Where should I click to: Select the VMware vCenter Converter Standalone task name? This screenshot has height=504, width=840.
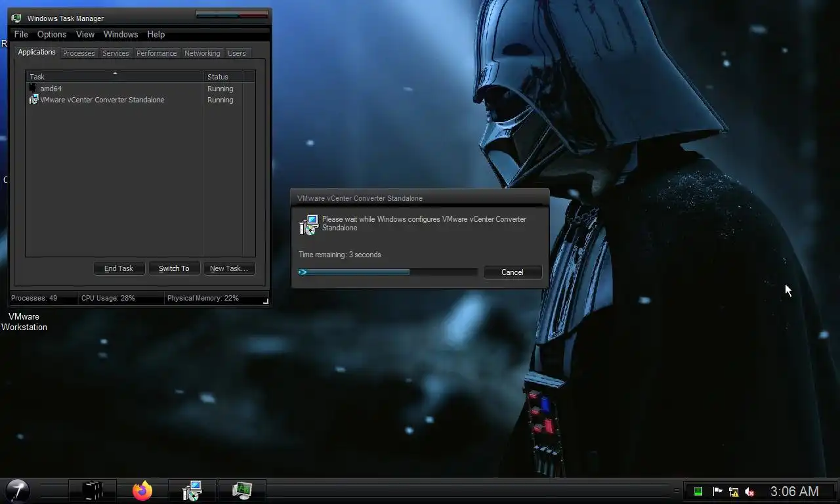point(102,100)
